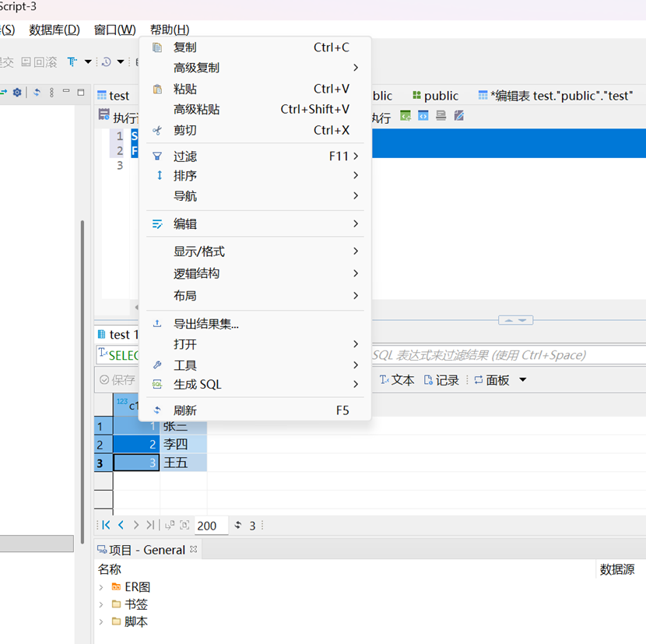Image resolution: width=646 pixels, height=644 pixels.
Task: Click the fetch size field showing 200
Action: click(x=210, y=526)
